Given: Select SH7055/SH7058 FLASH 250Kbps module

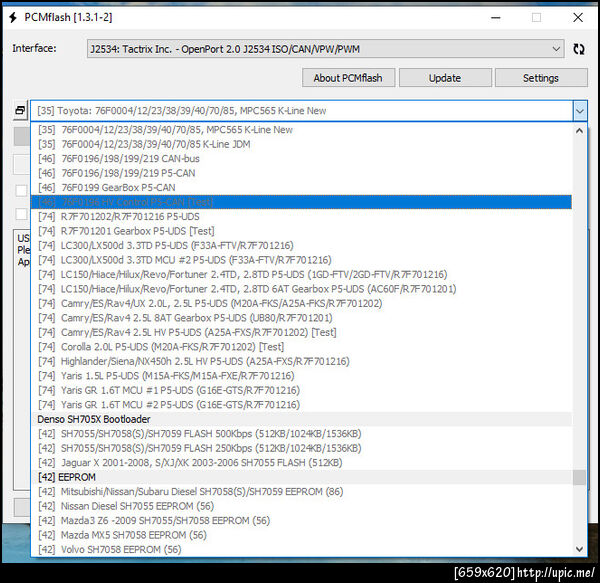Looking at the screenshot, I should 301,448.
